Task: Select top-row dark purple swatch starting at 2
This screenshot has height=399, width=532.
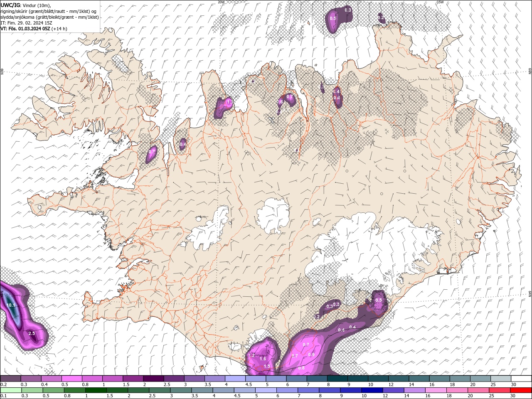Action: (153, 379)
